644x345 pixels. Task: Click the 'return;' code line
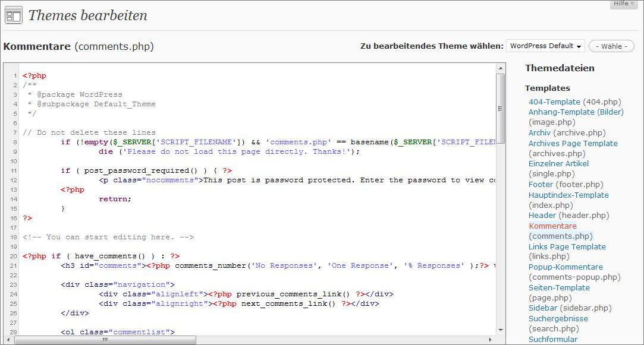click(115, 199)
